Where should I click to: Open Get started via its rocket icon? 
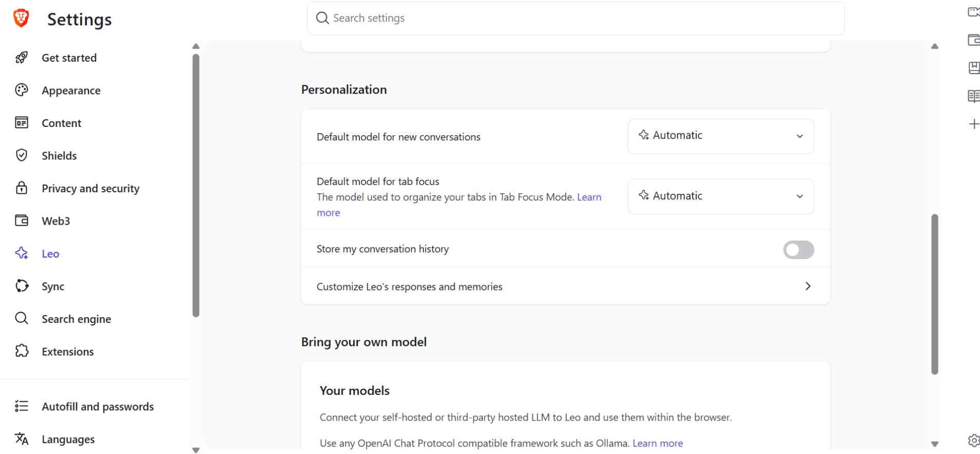pos(22,58)
